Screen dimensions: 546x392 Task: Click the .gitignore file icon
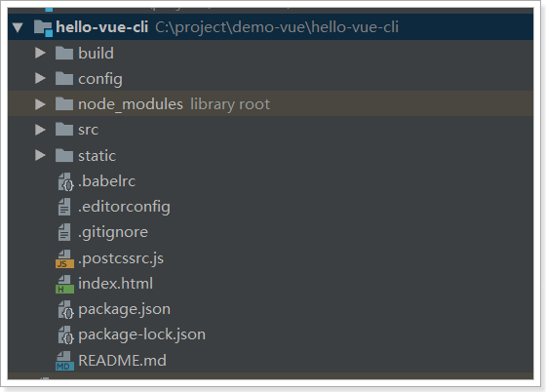coord(64,232)
